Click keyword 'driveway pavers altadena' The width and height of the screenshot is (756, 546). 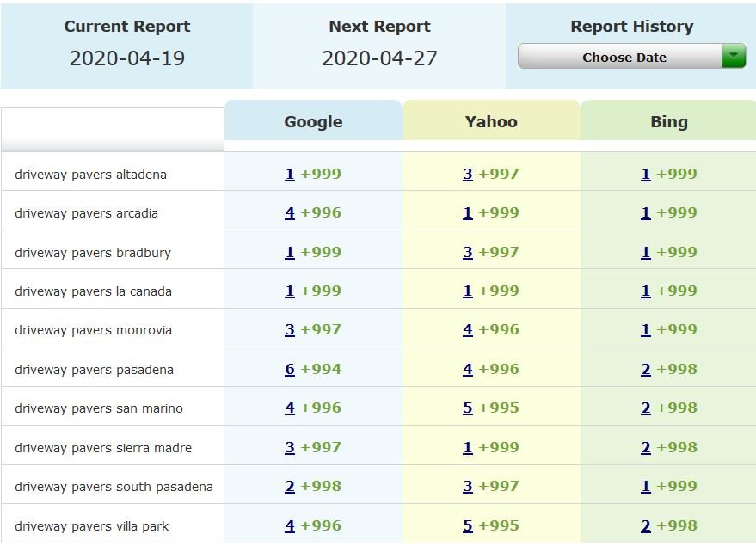(90, 175)
